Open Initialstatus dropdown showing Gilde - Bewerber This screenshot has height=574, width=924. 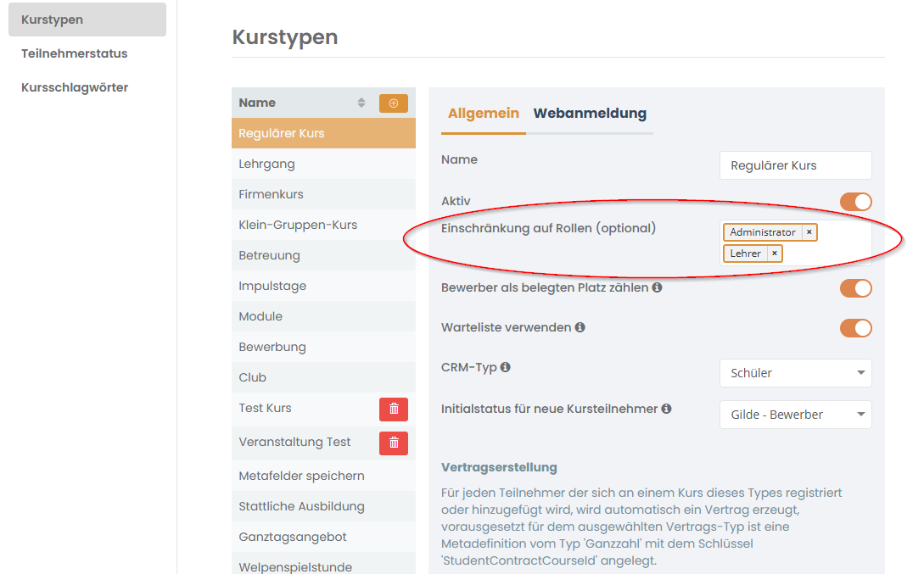796,415
